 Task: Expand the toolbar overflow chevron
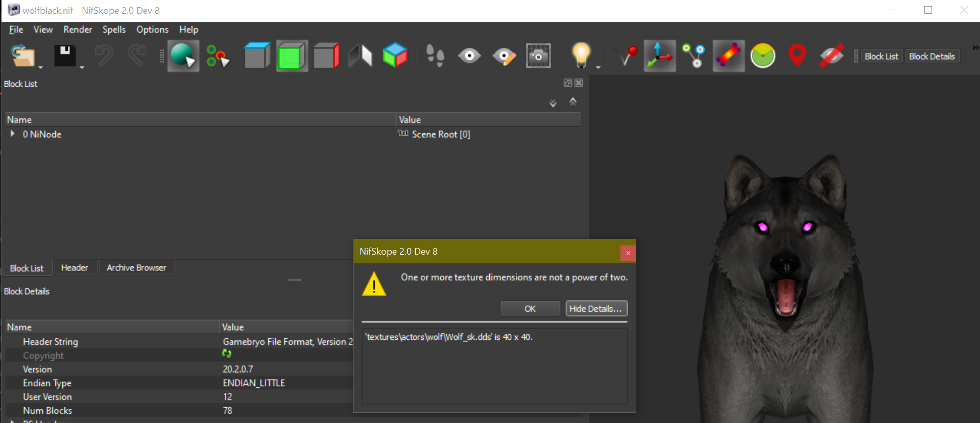pos(975,47)
